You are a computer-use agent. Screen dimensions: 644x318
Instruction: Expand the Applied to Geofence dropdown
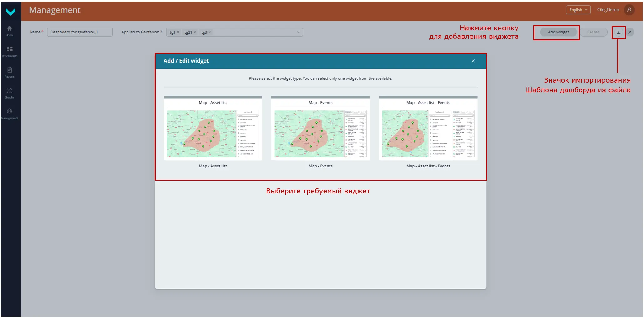coord(298,32)
